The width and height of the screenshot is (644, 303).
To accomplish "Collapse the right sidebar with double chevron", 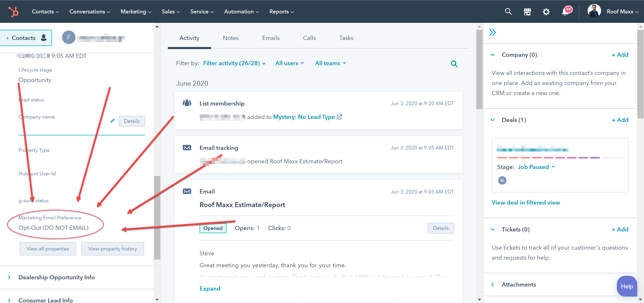I will click(493, 33).
